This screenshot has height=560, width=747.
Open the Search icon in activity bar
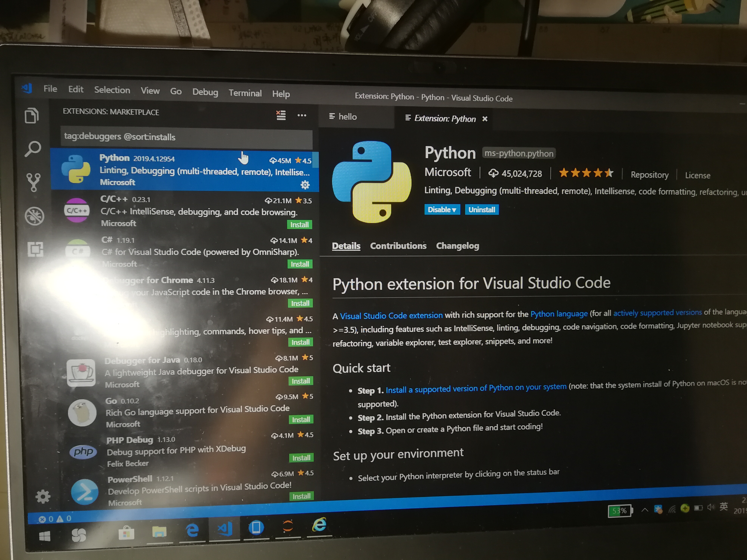[33, 149]
